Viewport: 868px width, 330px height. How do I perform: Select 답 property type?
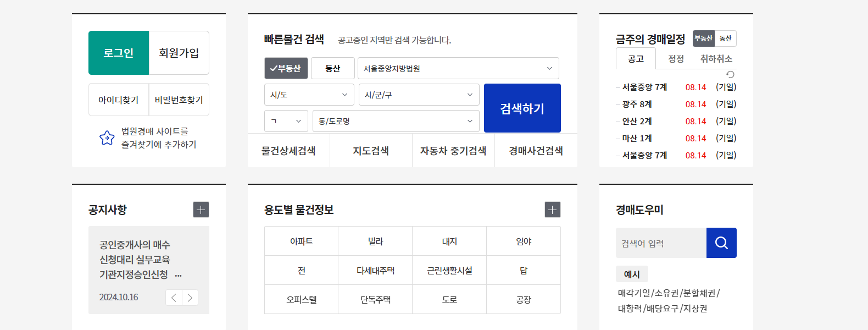524,270
